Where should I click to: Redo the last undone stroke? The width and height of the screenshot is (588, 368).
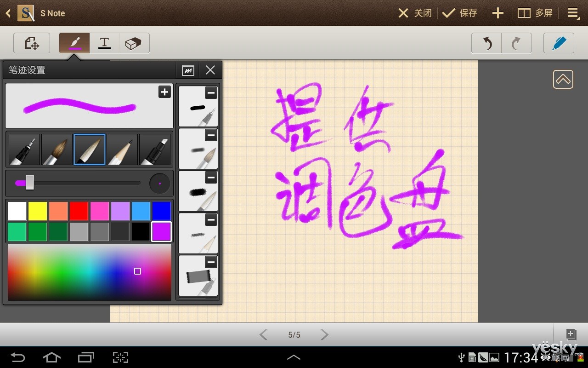tap(516, 43)
